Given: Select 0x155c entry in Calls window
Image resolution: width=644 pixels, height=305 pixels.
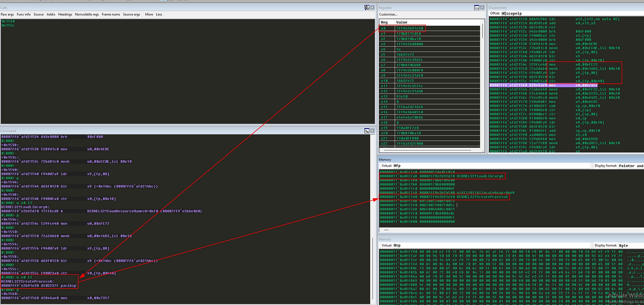Looking at the screenshot, I should (x=8, y=25).
